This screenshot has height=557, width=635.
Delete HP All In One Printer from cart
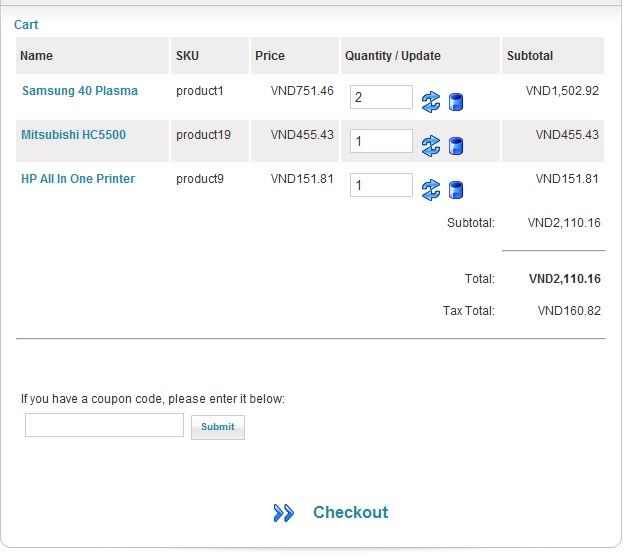tap(456, 190)
